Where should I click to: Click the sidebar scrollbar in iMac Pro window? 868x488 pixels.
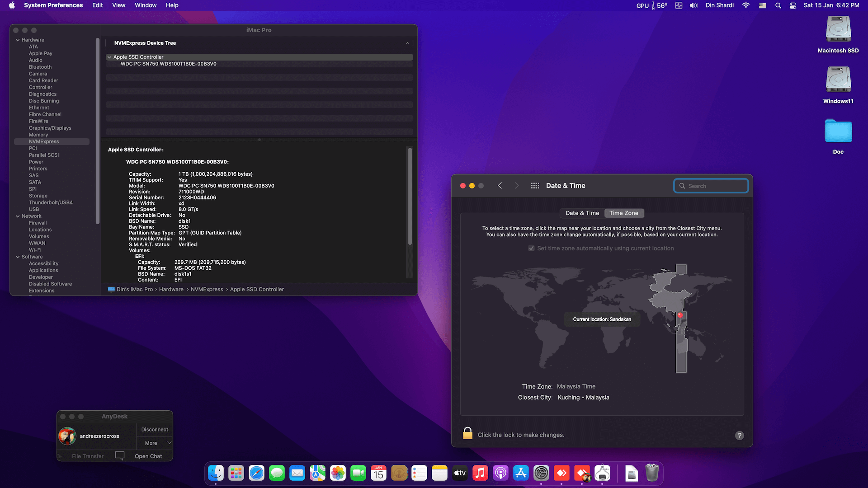click(x=97, y=131)
